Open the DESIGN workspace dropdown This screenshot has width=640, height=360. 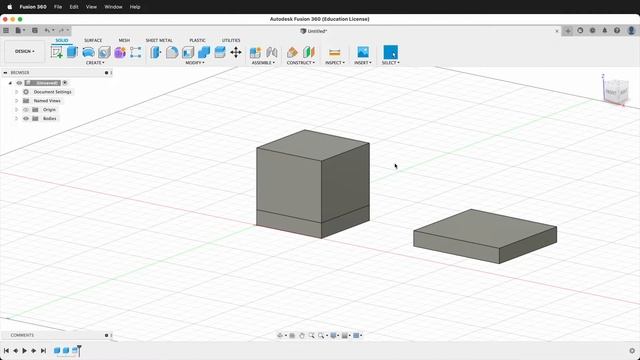(x=24, y=51)
